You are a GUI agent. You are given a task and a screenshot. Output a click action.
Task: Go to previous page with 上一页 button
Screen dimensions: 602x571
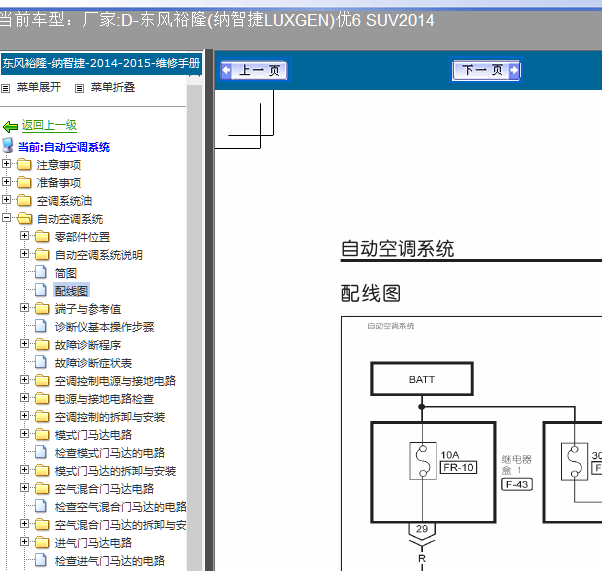[x=254, y=70]
